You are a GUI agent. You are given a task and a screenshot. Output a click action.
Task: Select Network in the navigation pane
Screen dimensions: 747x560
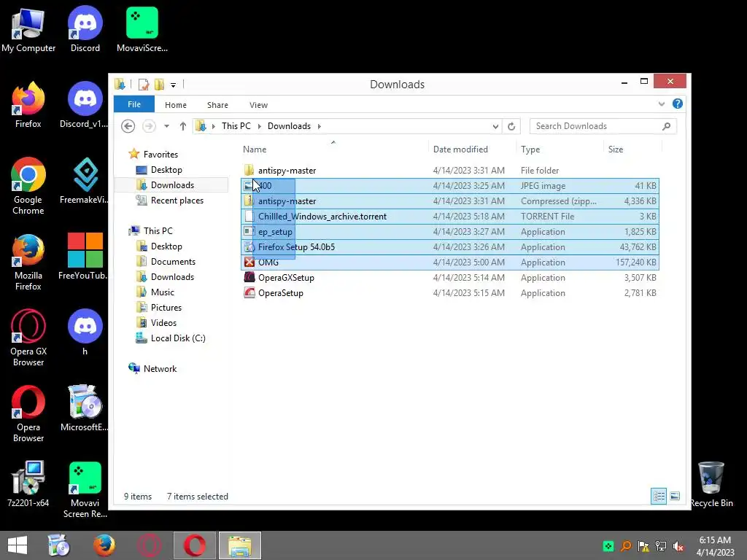pos(160,368)
